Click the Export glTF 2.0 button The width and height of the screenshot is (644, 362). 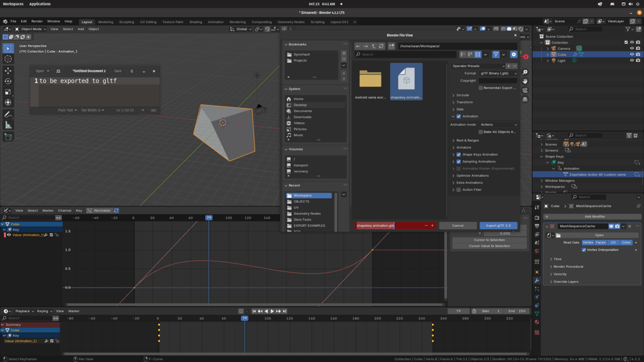pos(498,226)
